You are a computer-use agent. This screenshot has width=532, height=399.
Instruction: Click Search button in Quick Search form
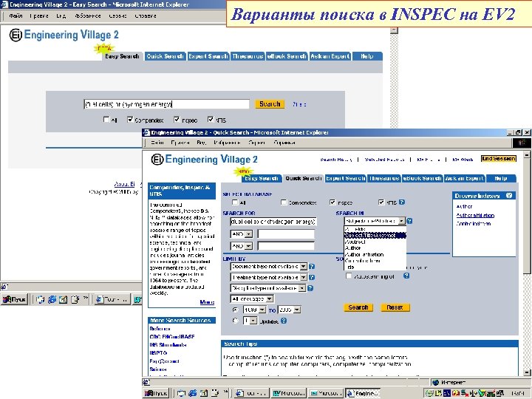[358, 307]
